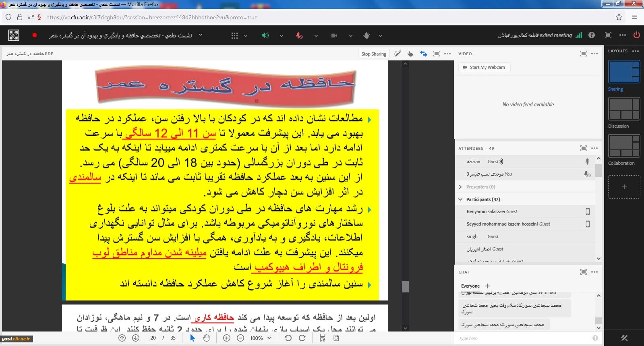Image resolution: width=644 pixels, height=346 pixels.
Task: Toggle the camera in the top bar
Action: 334,35
